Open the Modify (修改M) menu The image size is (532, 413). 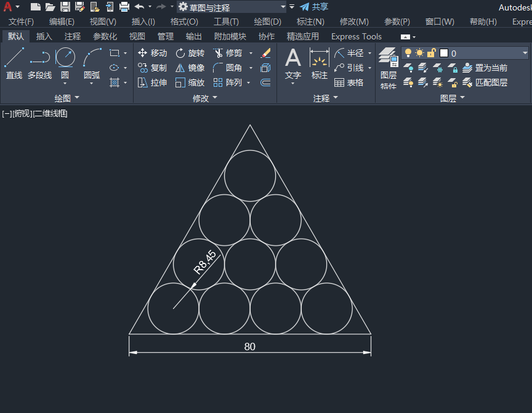click(x=354, y=22)
